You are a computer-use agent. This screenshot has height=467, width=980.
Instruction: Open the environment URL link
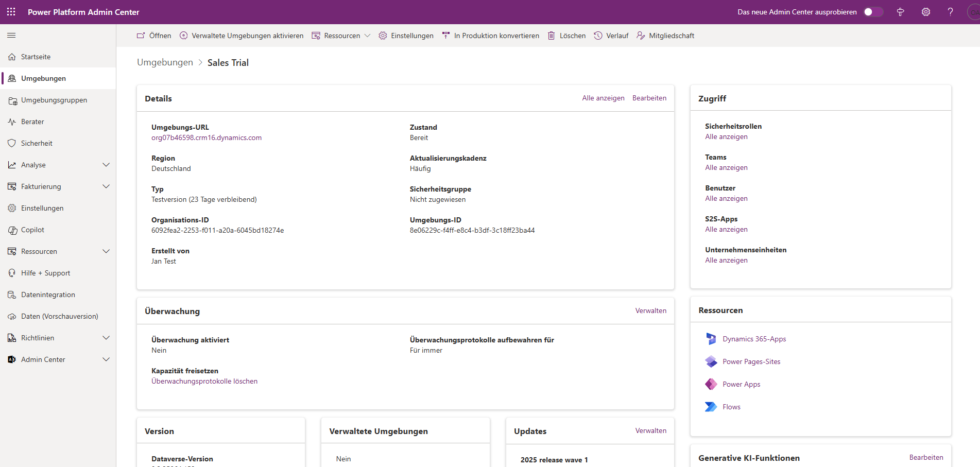[207, 137]
